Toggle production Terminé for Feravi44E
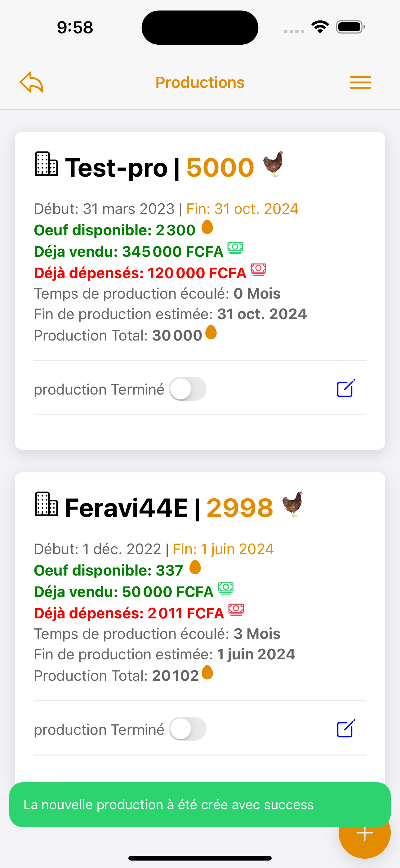The image size is (400, 868). coord(188,729)
